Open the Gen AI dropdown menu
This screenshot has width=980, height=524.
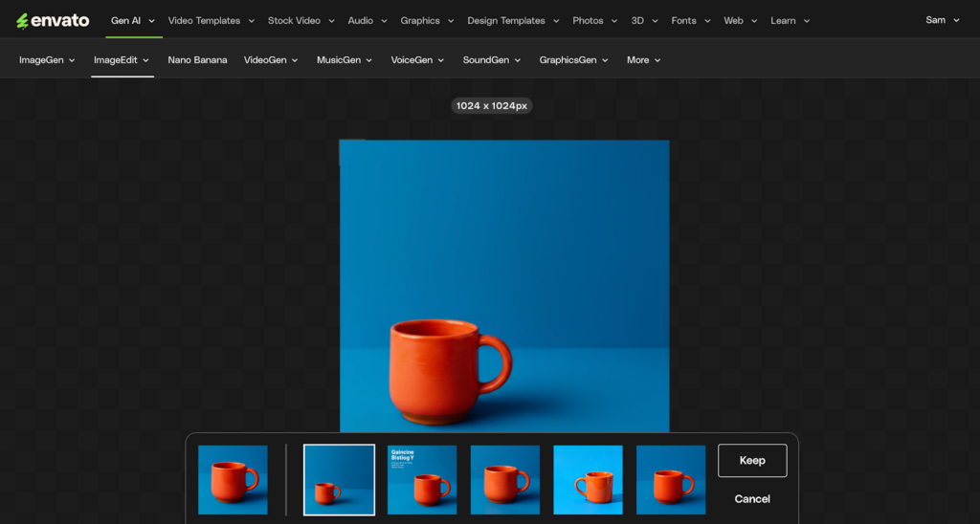point(133,20)
